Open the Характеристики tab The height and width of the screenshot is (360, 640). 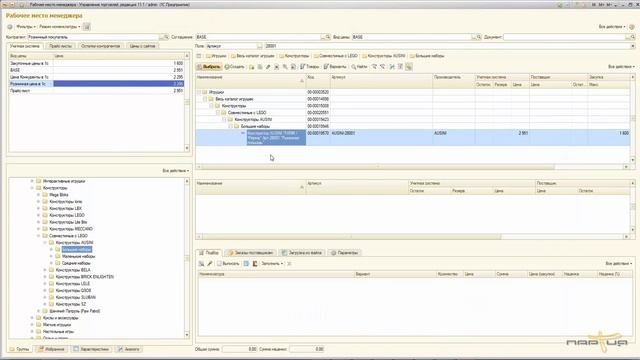click(x=91, y=349)
